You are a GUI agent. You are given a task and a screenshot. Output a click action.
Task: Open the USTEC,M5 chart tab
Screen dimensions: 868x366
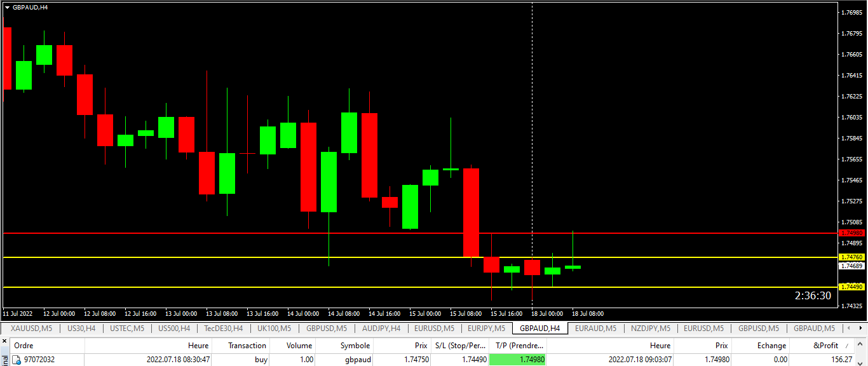click(x=127, y=329)
